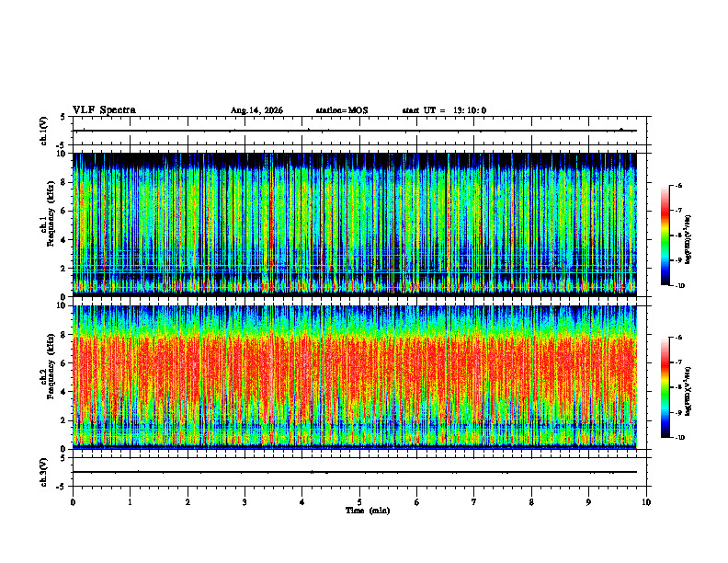Click the station=MOS label
Screen dimensions: 728x563
pos(342,110)
